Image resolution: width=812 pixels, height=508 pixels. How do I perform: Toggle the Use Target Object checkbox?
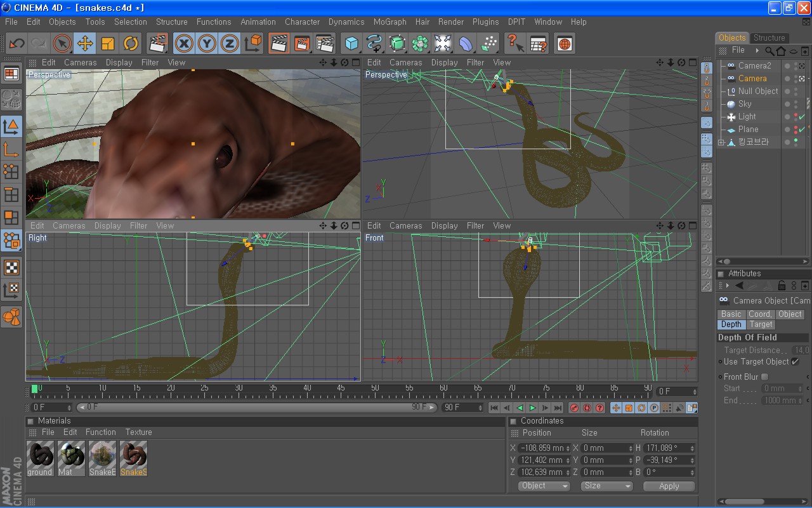[796, 362]
